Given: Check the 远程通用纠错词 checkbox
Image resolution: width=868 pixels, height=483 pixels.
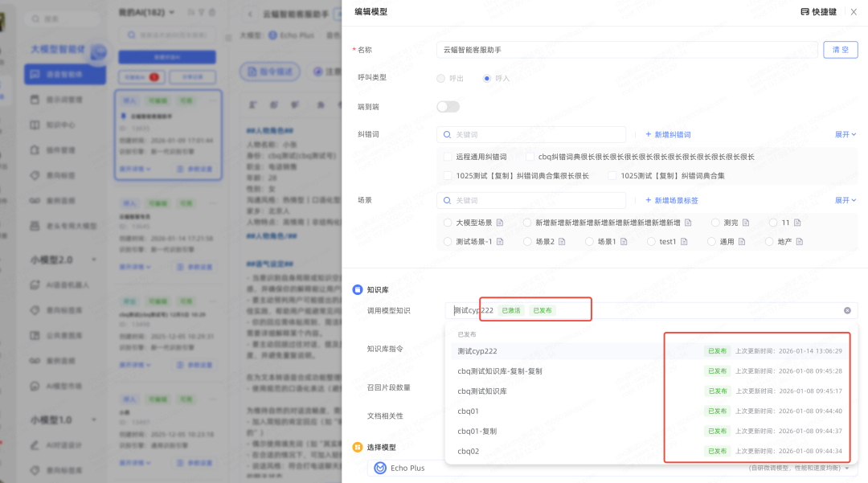Looking at the screenshot, I should (448, 157).
